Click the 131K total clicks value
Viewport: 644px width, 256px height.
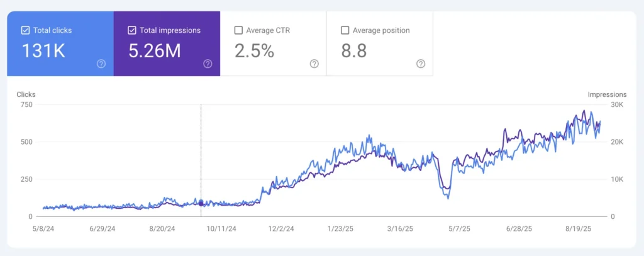pyautogui.click(x=43, y=51)
